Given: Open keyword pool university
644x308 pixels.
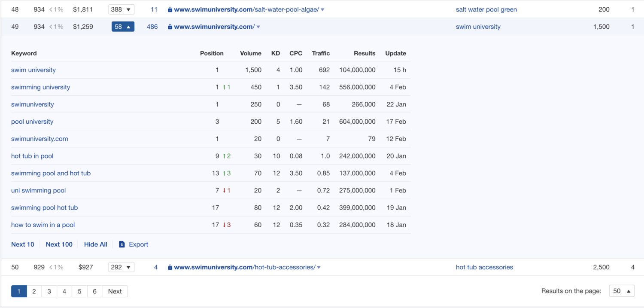Looking at the screenshot, I should coord(32,122).
